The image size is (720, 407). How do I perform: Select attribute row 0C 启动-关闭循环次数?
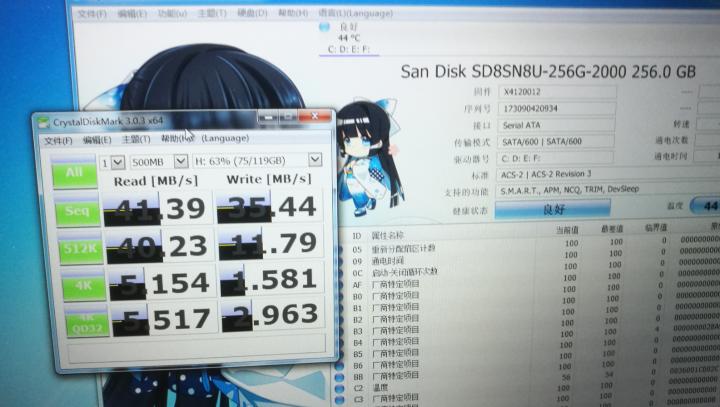pos(528,270)
